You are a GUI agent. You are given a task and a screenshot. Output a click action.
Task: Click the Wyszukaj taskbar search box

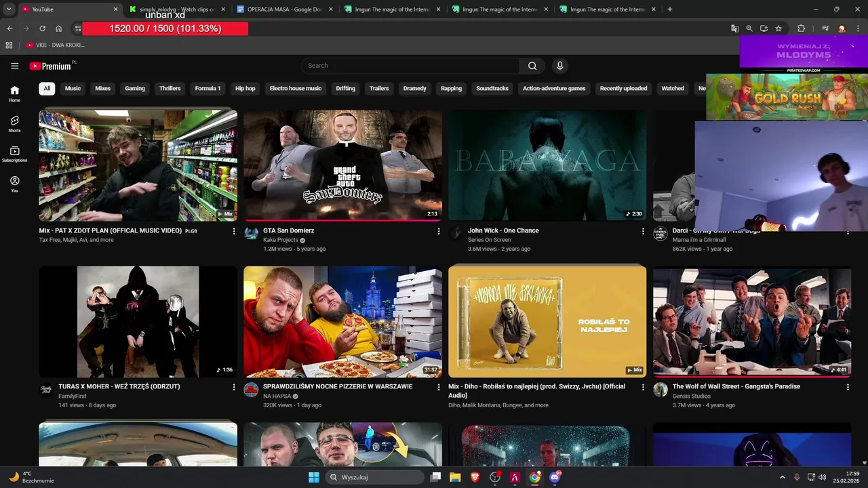click(x=374, y=477)
